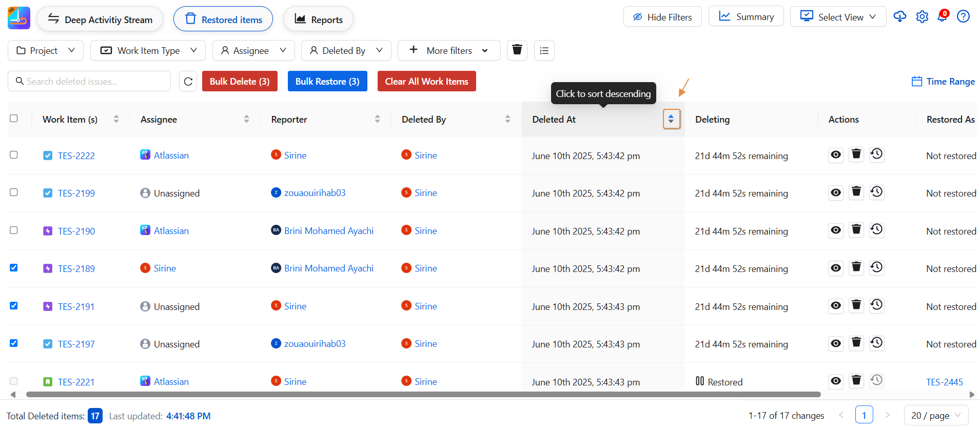Switch to the Reports tab
980x428 pixels.
click(x=318, y=20)
